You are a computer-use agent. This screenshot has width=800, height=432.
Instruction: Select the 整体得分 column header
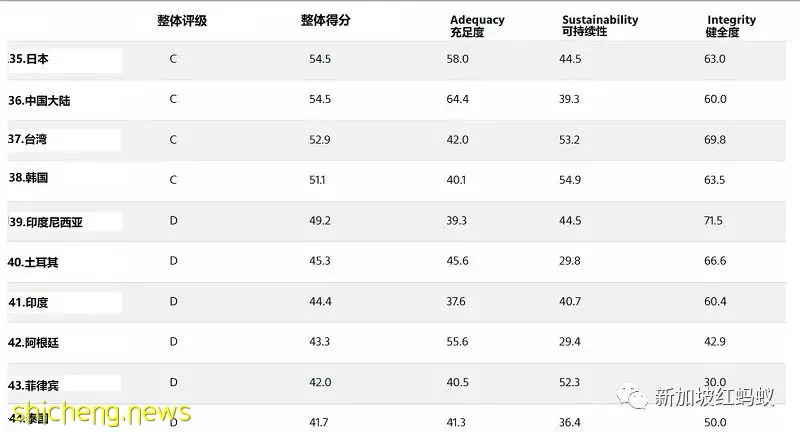pyautogui.click(x=326, y=20)
